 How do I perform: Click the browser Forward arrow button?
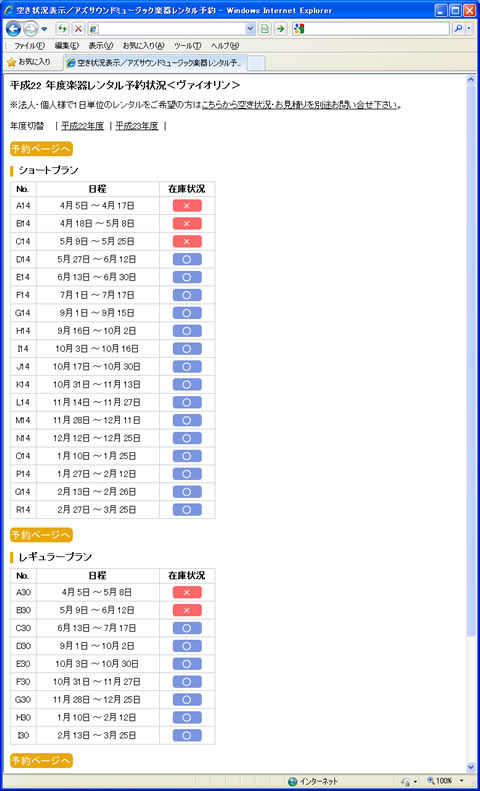tap(30, 29)
